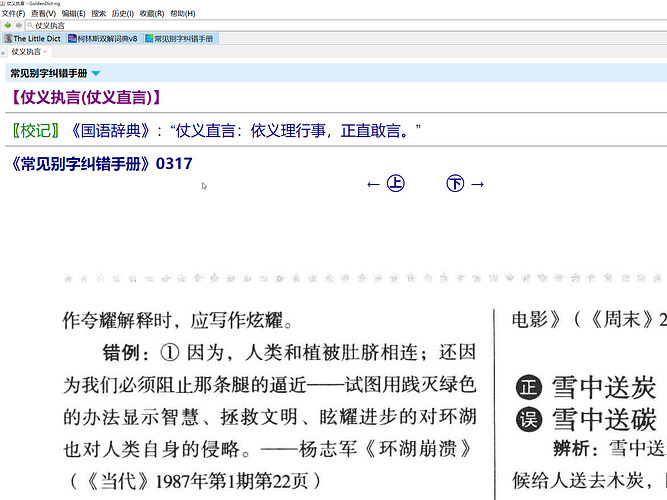Collapse the 常见别字纠错手册 article with the blue triangle
The image size is (667, 500).
point(96,73)
